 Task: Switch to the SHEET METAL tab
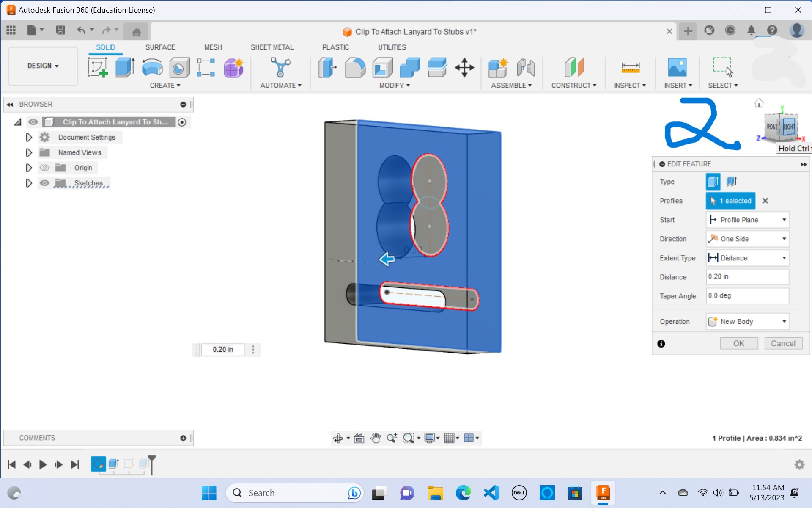(272, 47)
